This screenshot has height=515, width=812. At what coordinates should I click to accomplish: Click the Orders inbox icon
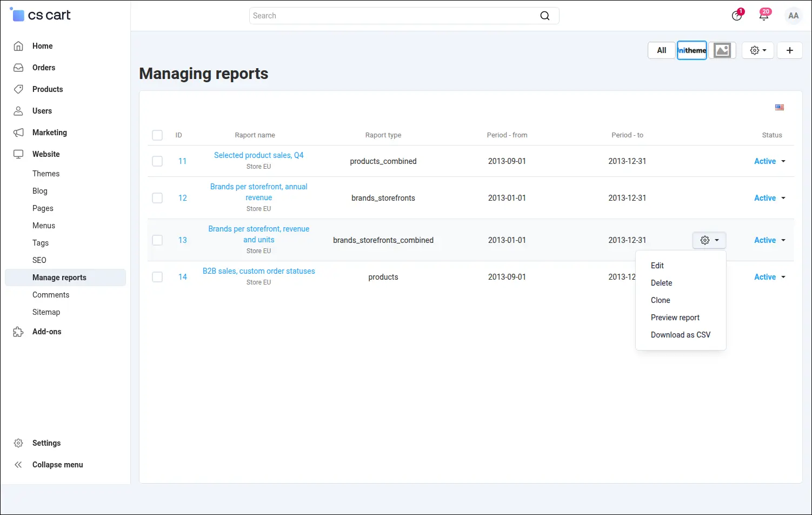tap(18, 68)
